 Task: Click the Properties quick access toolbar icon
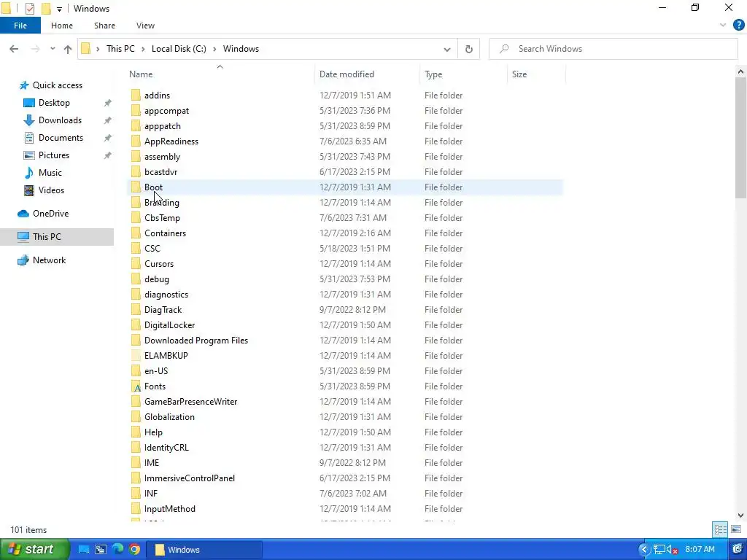(x=29, y=8)
